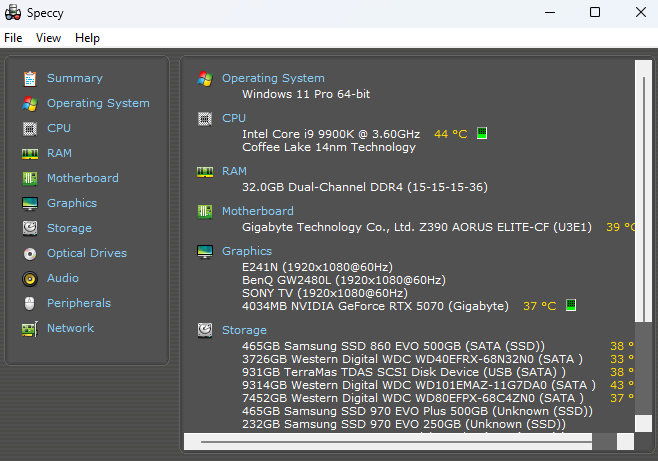Screen dimensions: 658x461
Task: Click the Storage drive icon in main panel
Action: pyautogui.click(x=205, y=331)
